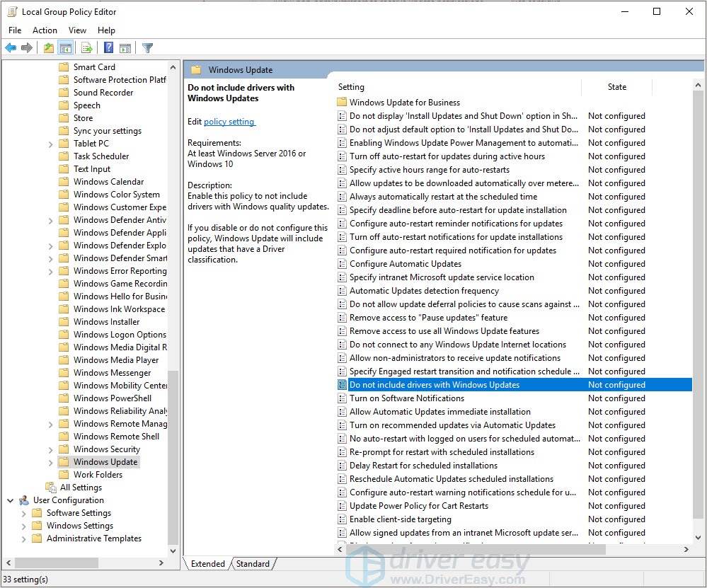Click the Filter toolbar icon
707x588 pixels.
click(x=146, y=47)
